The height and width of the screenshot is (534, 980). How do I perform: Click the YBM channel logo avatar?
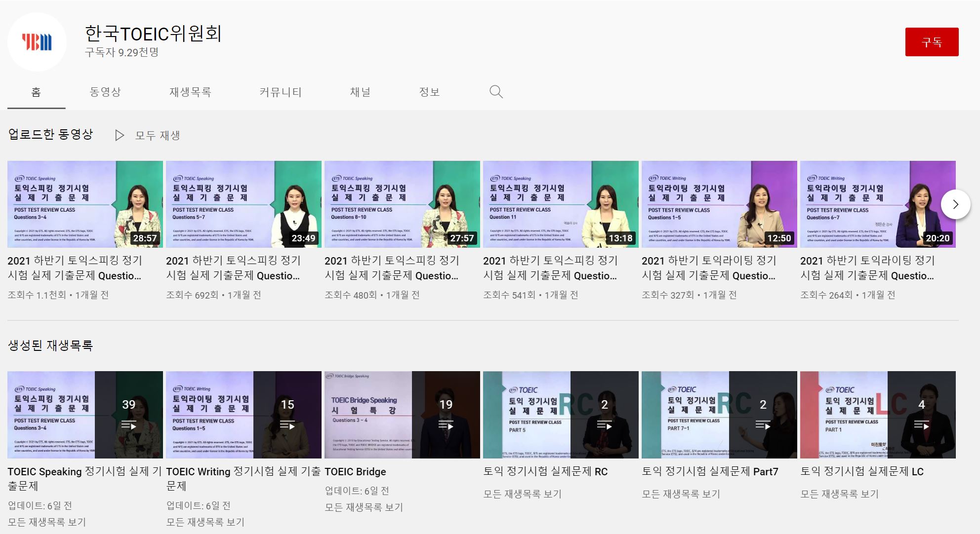[x=37, y=42]
